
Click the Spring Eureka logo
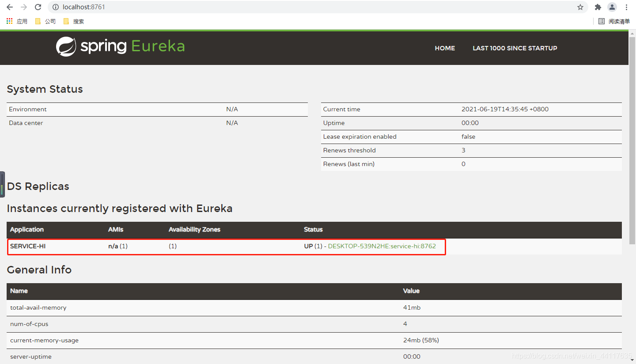pyautogui.click(x=120, y=46)
